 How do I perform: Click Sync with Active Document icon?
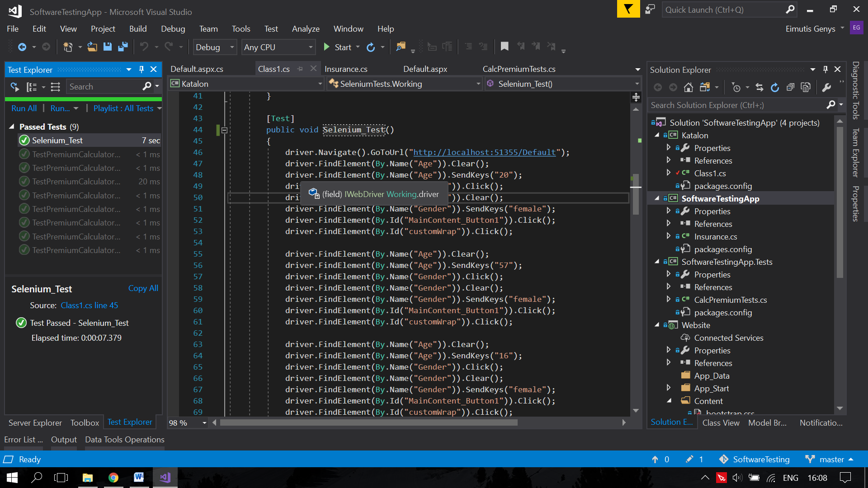click(x=759, y=87)
